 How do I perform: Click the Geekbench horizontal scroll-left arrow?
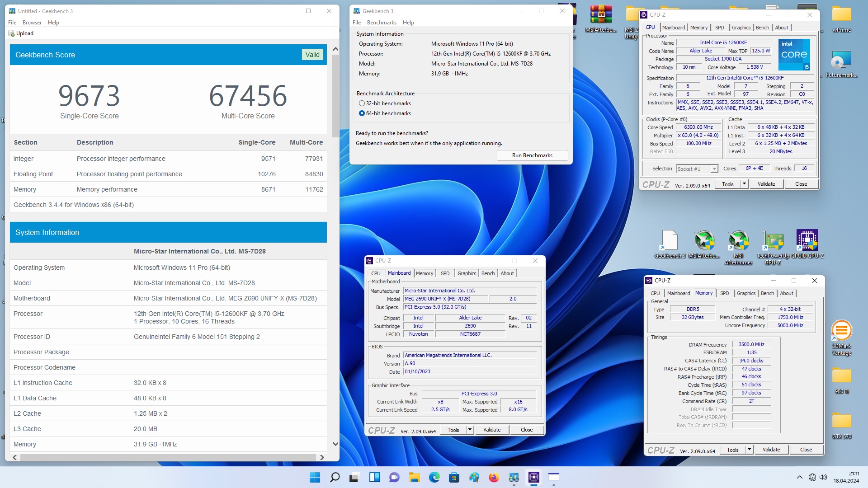click(x=15, y=457)
